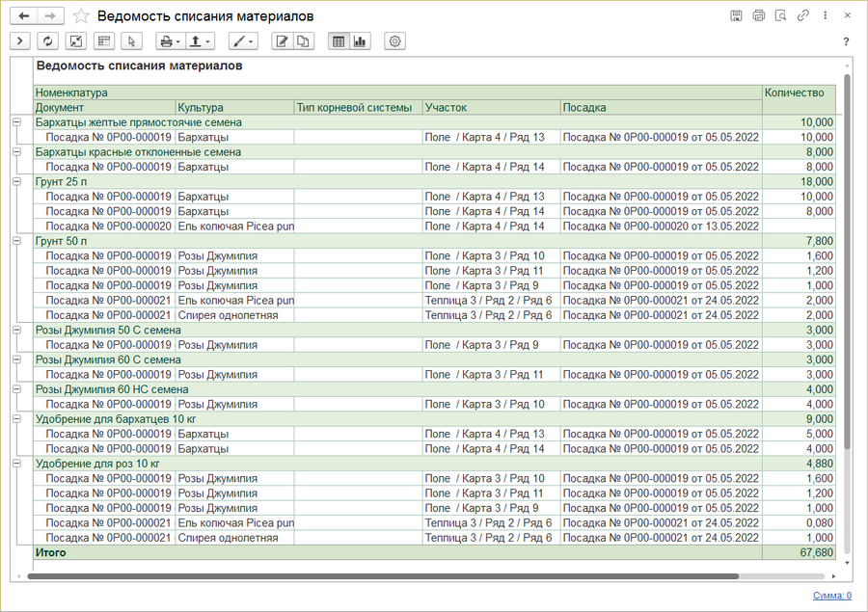The image size is (868, 612).
Task: Click the save icon in title bar
Action: click(x=737, y=16)
